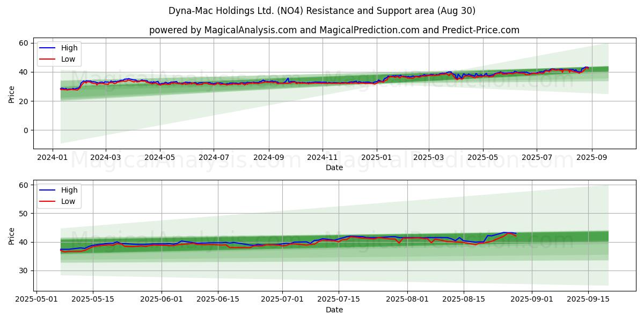The width and height of the screenshot is (644, 322).
Task: Click the '2024-09' date tick label
Action: [268, 157]
